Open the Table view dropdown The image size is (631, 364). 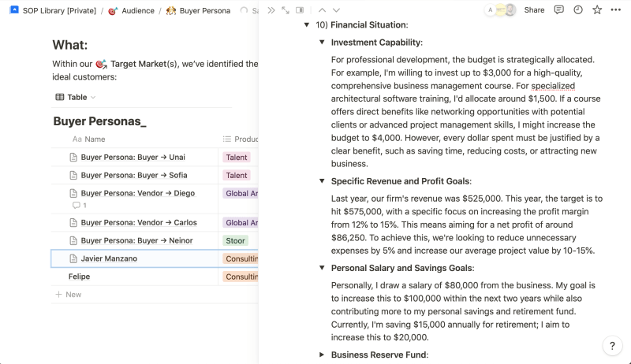tap(76, 97)
